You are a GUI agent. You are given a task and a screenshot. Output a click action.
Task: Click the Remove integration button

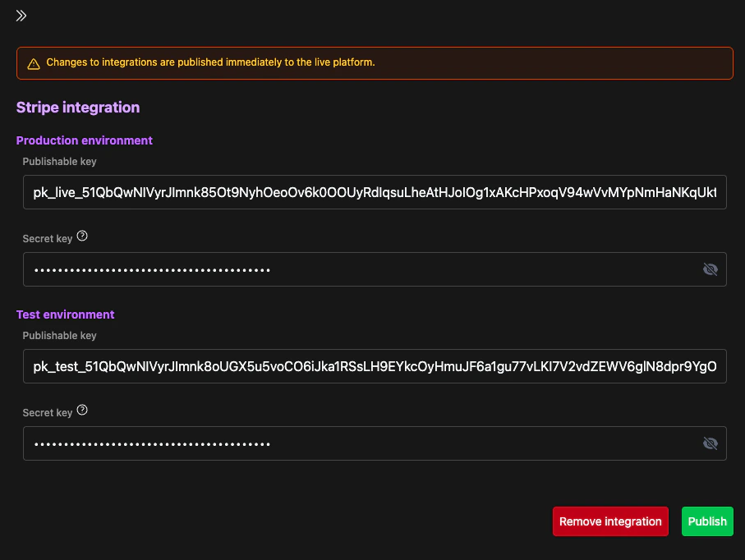pyautogui.click(x=610, y=521)
